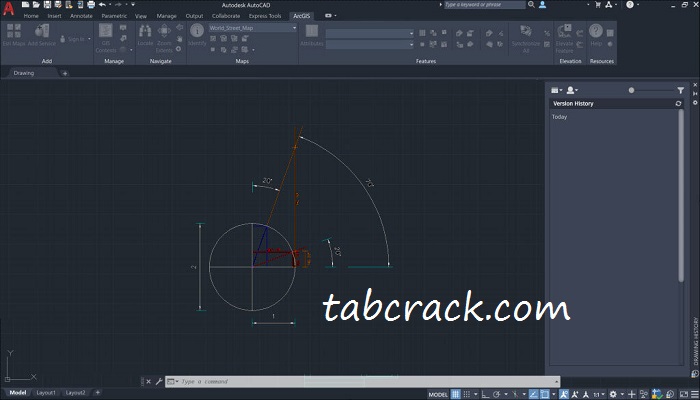
Task: Switch to the Parametric ribbon tab
Action: pos(114,16)
